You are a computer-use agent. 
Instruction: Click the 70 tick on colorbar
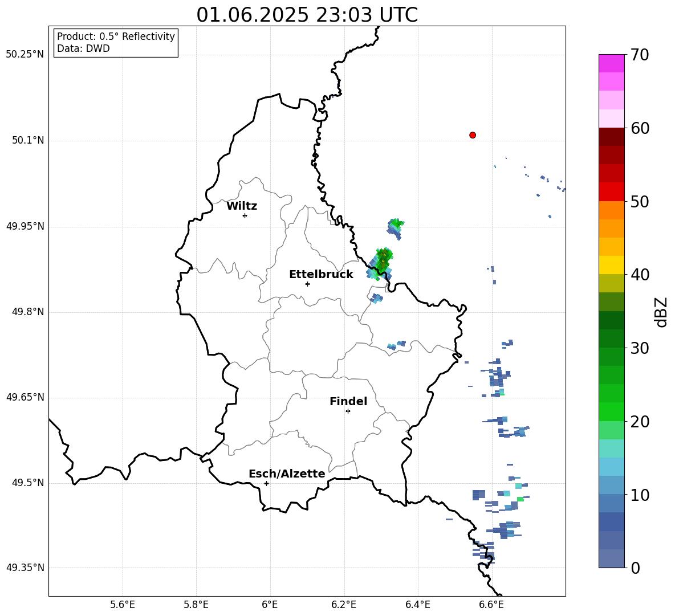[640, 55]
